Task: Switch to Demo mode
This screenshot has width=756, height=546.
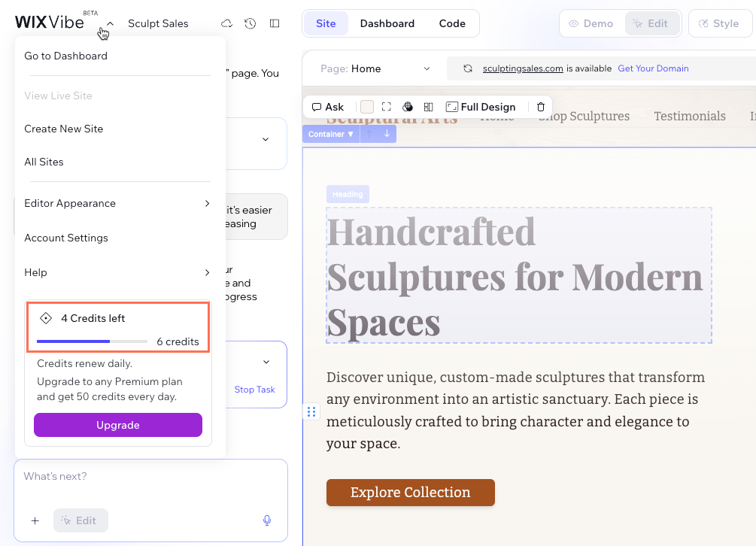Action: point(591,23)
